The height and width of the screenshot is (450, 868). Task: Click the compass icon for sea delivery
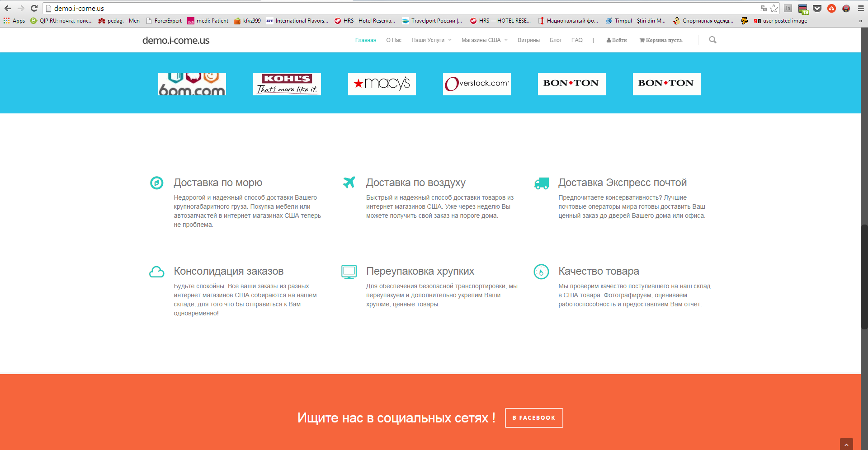coord(157,183)
